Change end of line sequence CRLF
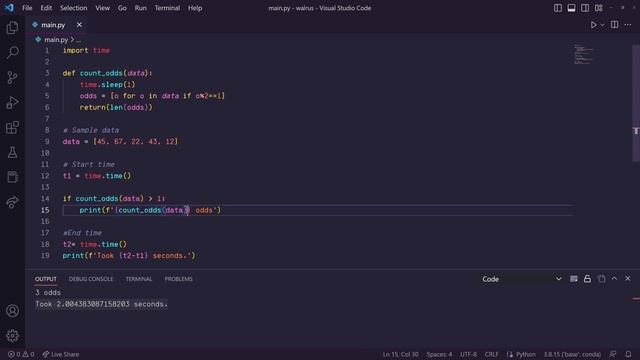This screenshot has height=360, width=640. pyautogui.click(x=491, y=354)
